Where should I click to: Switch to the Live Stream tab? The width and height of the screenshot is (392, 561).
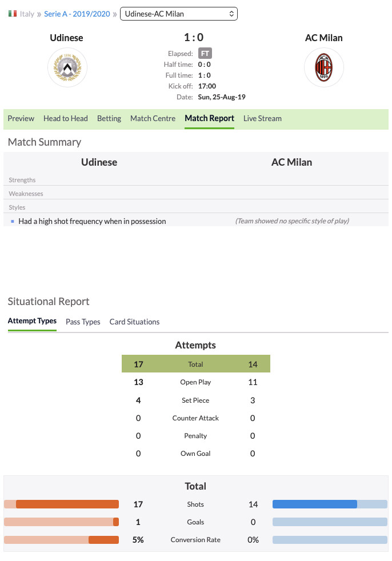click(x=262, y=118)
